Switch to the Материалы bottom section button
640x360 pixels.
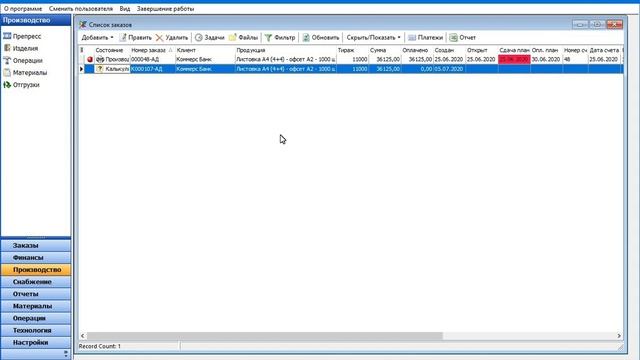coord(36,306)
